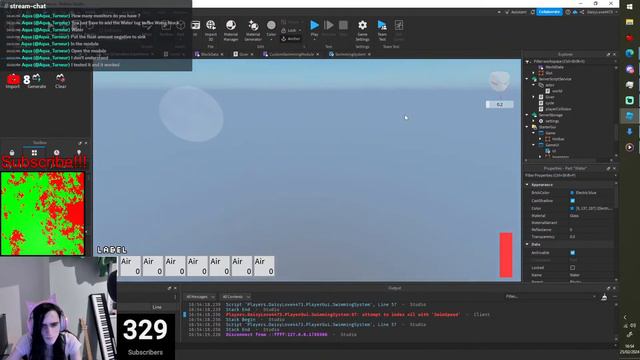Select the recent clock tab in Toolbox
The width and height of the screenshot is (640, 360).
point(57,153)
